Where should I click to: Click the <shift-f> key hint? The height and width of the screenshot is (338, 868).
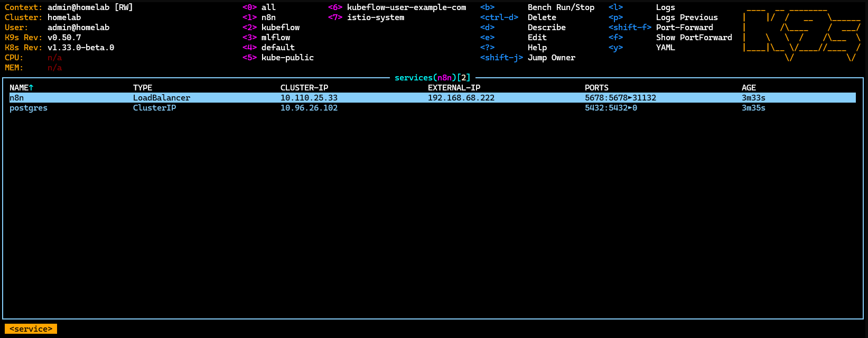(630, 28)
